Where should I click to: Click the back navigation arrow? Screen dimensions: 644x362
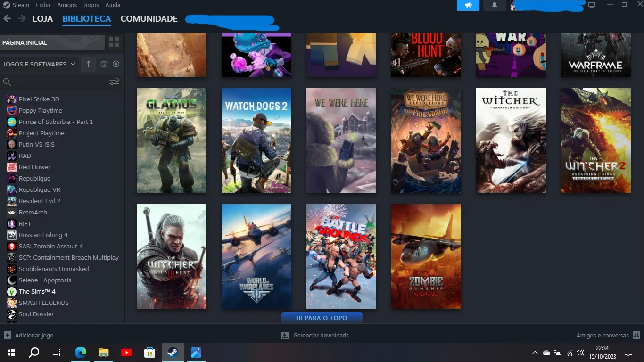7,19
